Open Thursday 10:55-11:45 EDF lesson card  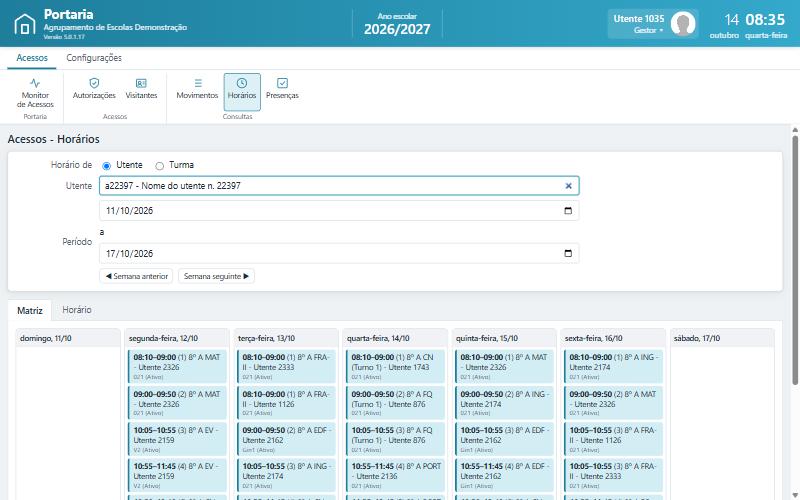click(504, 476)
